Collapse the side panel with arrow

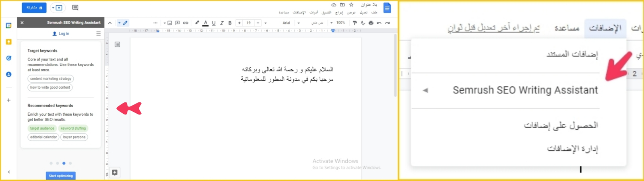9,172
